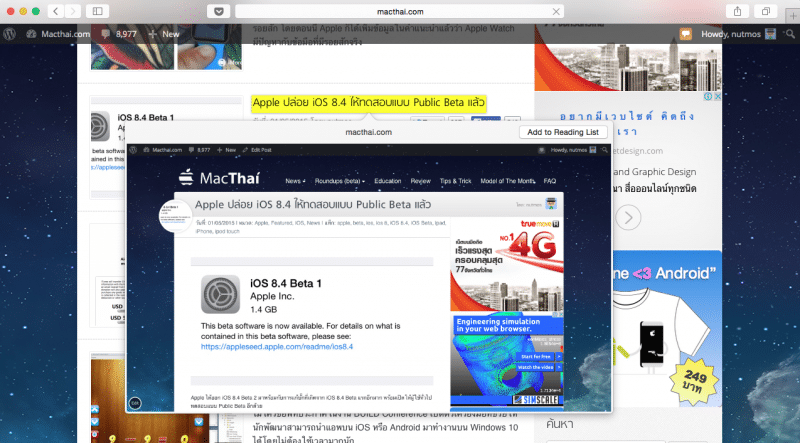Close the sidebar ad with X icon

coord(717,96)
